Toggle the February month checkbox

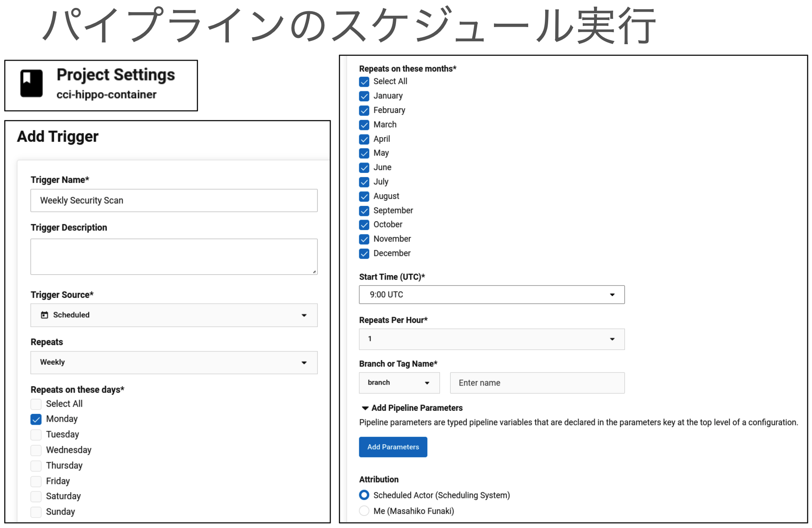click(364, 110)
